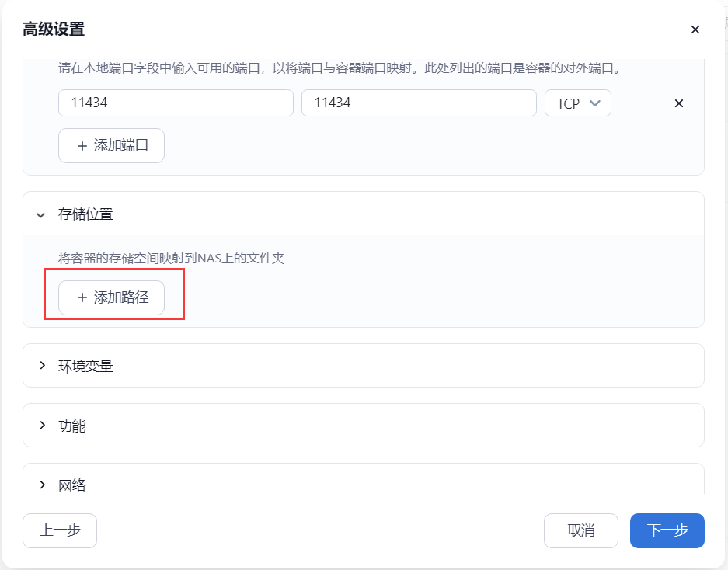Click 添加端口 button

(x=111, y=145)
